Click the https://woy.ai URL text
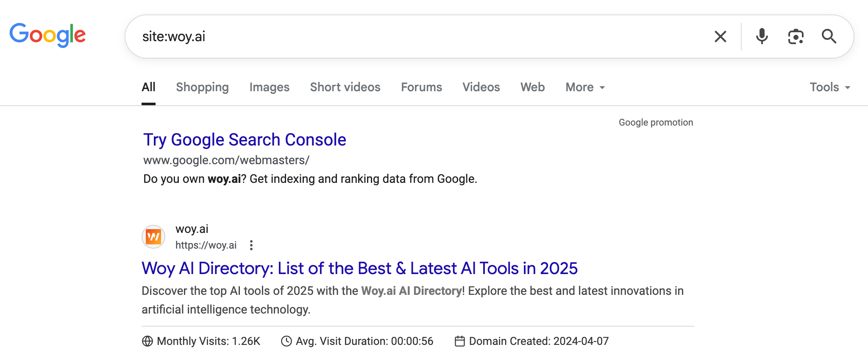868x364 pixels. coord(206,245)
